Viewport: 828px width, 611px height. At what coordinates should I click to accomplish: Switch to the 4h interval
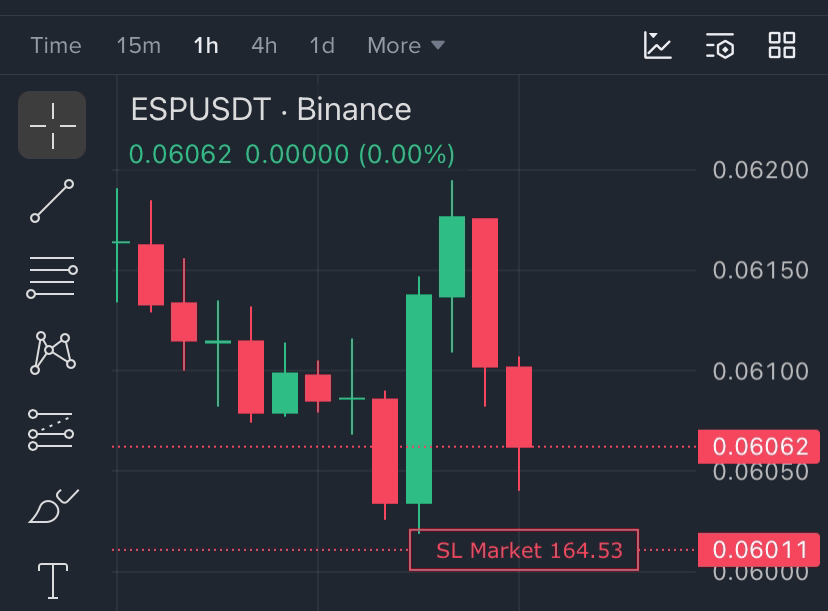(x=264, y=45)
